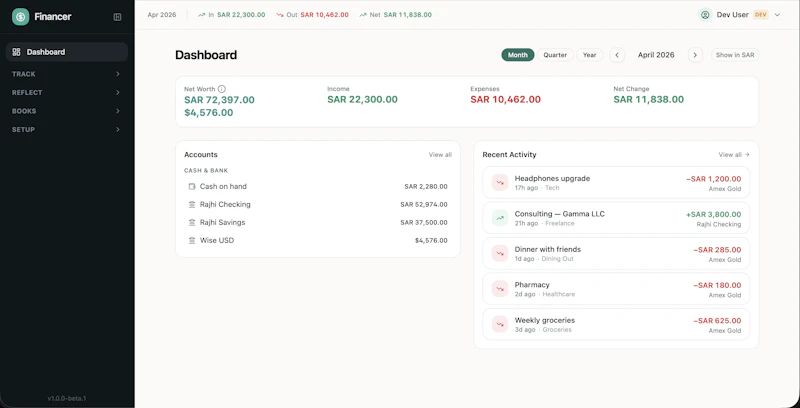Open the Wise USD account
800x408 pixels.
pos(318,240)
